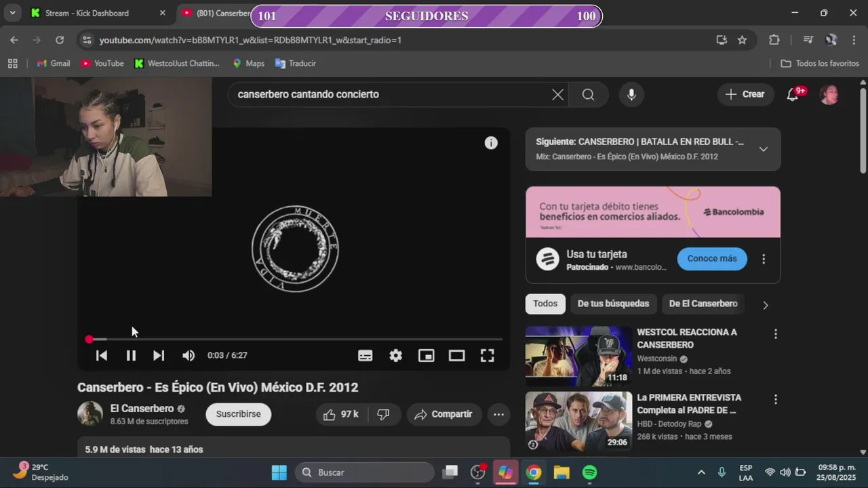Click taskbar Buscar search box

pyautogui.click(x=365, y=472)
